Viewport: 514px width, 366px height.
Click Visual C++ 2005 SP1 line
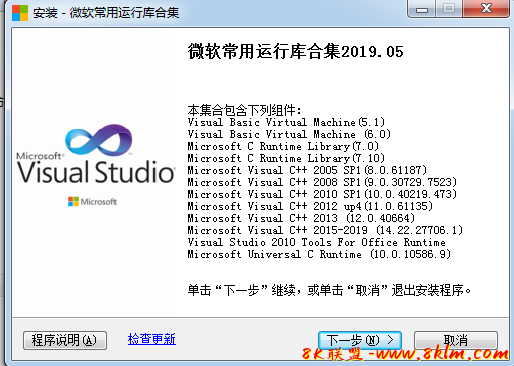tap(307, 170)
